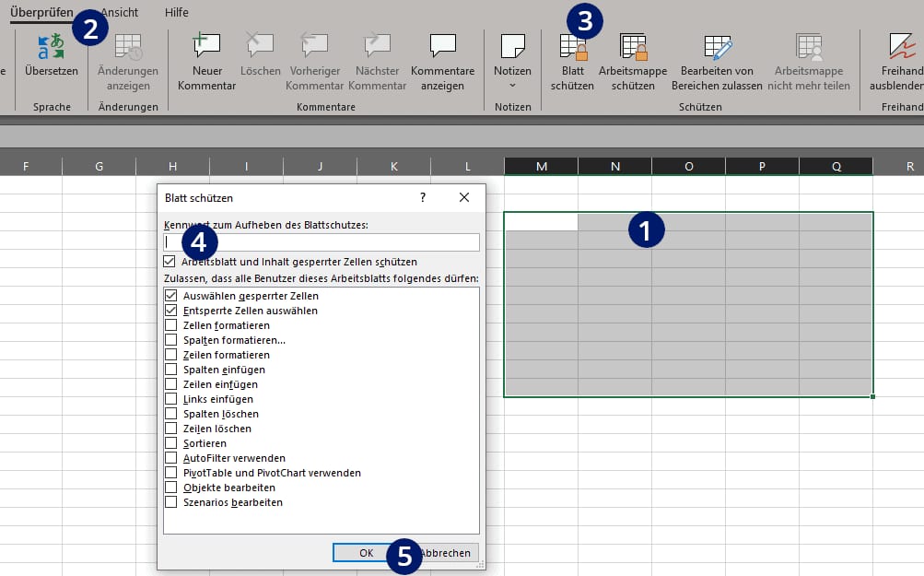924x576 pixels.
Task: Click Kommentare anzeigen icon
Action: 442,46
